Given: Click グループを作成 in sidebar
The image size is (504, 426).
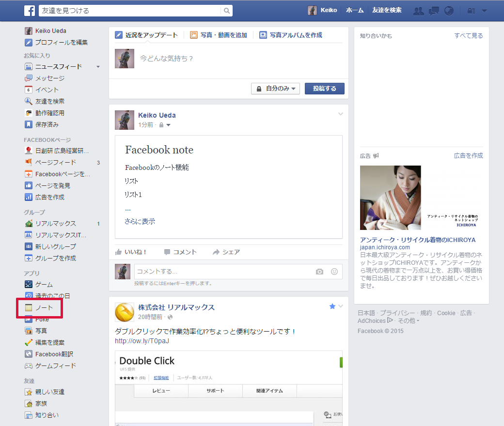Looking at the screenshot, I should [x=50, y=258].
